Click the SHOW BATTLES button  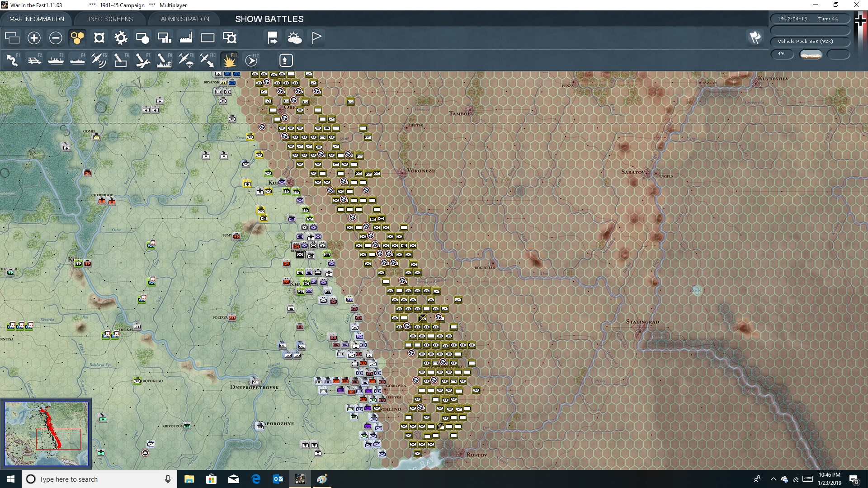269,19
